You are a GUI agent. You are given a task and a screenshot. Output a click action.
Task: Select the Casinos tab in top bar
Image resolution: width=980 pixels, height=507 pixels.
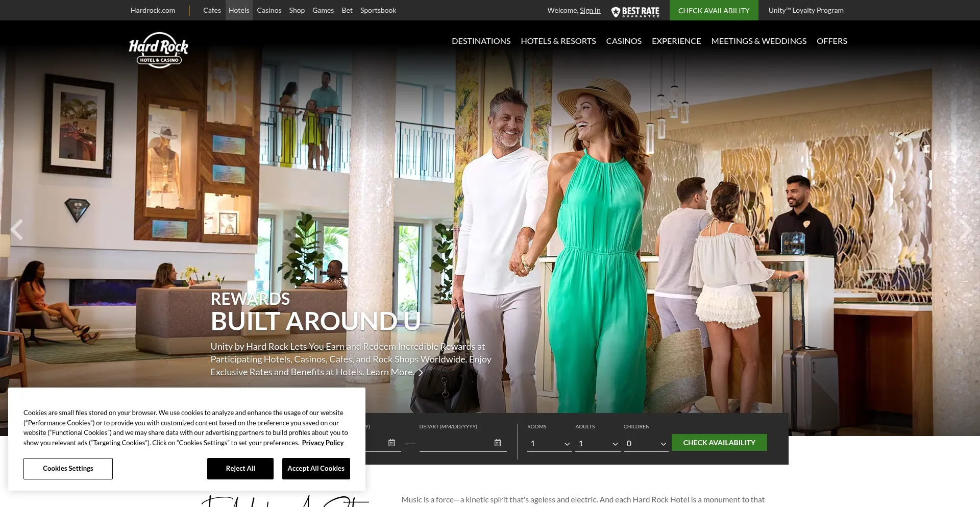pos(269,10)
